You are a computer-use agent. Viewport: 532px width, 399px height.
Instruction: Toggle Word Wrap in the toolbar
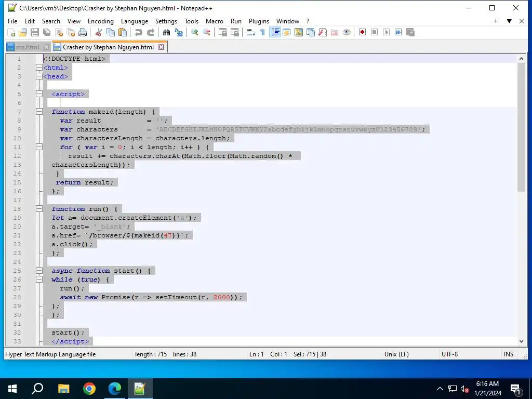251,32
